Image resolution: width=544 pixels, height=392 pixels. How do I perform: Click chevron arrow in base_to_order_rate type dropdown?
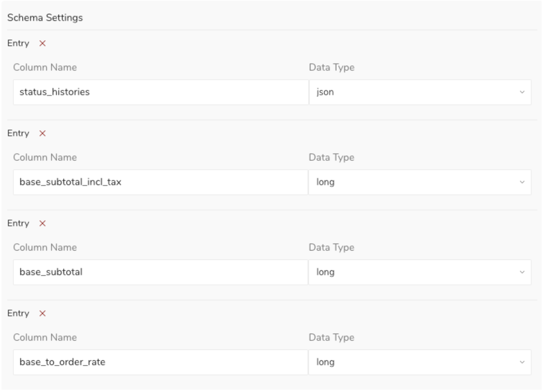522,362
